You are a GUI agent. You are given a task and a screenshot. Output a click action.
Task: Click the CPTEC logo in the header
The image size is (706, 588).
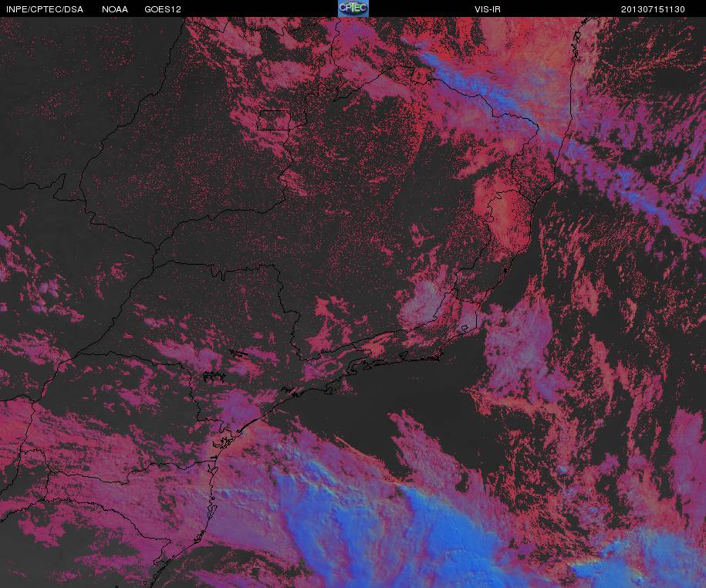353,8
